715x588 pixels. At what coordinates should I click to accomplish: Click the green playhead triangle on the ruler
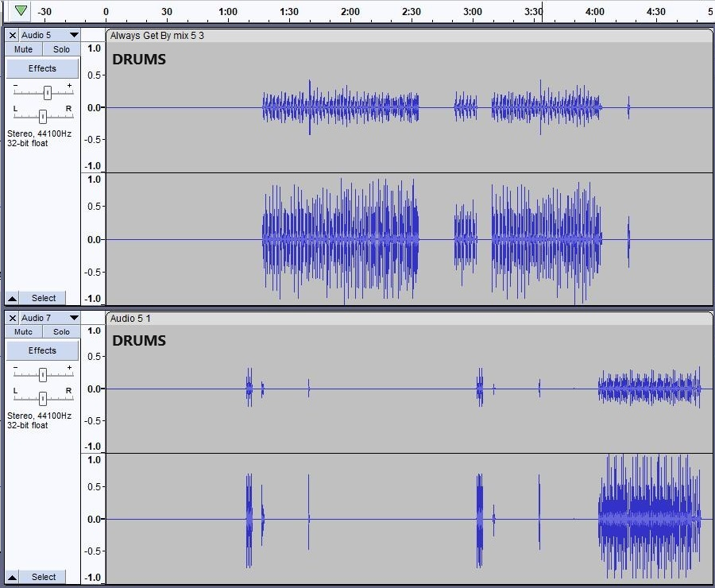[x=21, y=11]
